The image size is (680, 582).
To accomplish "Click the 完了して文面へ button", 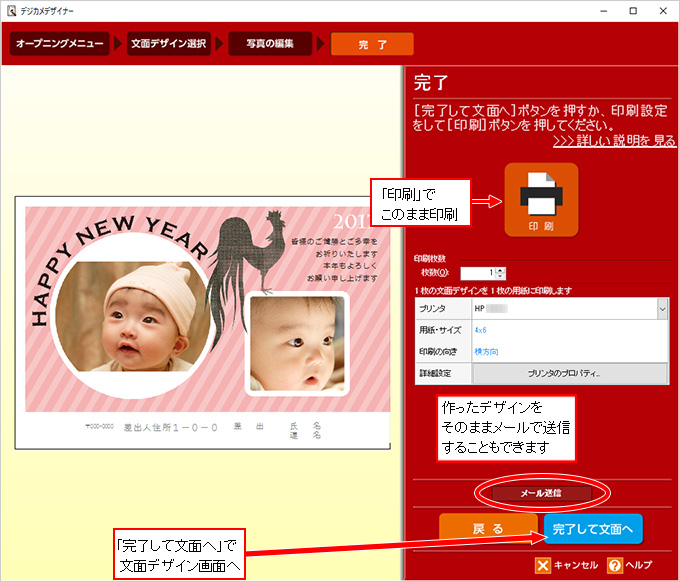I will (593, 529).
